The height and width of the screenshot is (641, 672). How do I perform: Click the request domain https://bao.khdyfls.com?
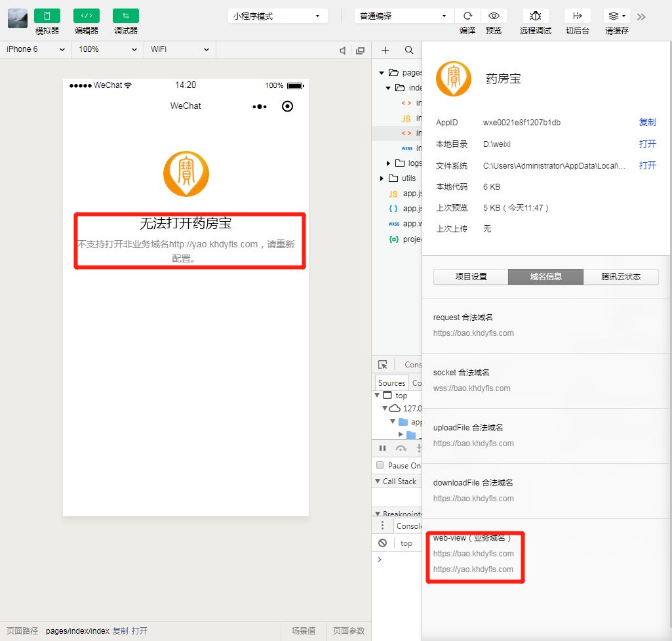[x=473, y=333]
